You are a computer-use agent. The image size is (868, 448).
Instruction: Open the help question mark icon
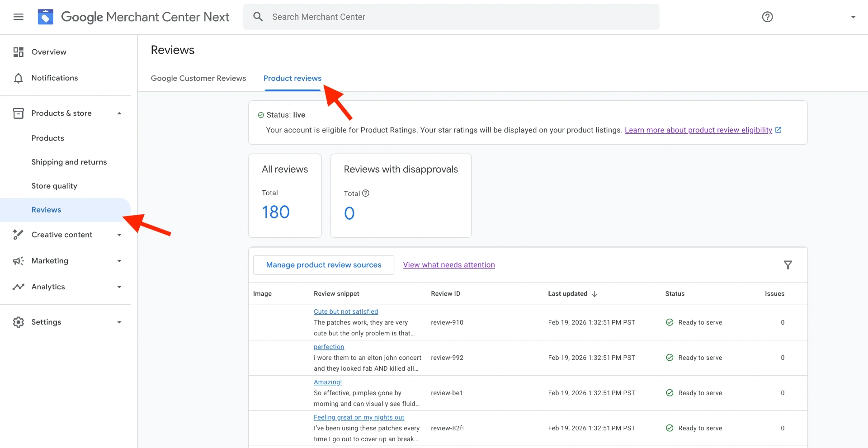click(767, 17)
